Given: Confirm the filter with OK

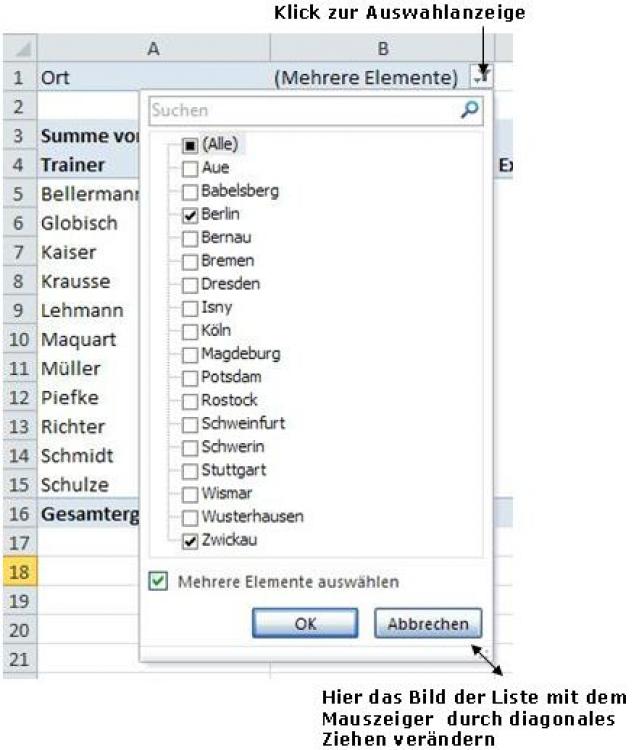Looking at the screenshot, I should (x=305, y=624).
